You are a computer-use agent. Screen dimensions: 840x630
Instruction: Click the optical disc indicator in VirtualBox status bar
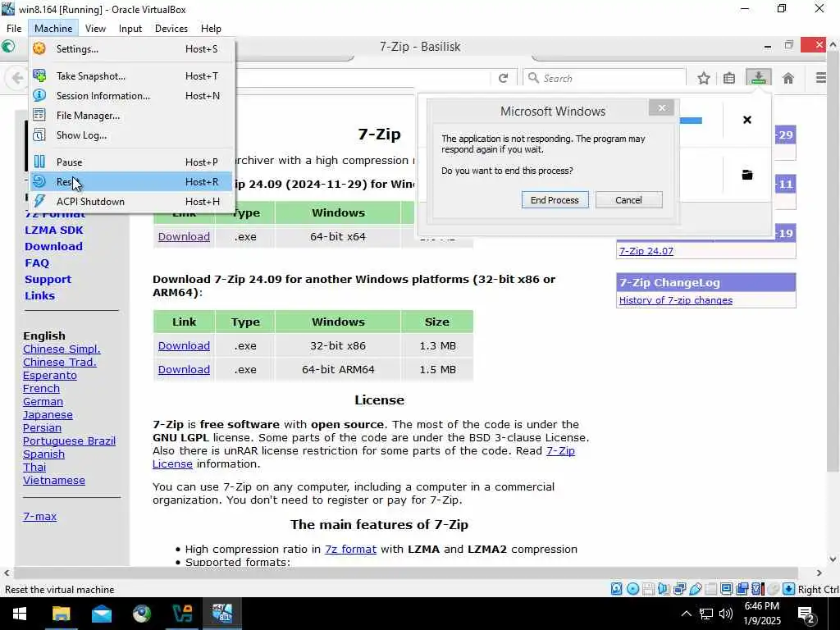633,589
